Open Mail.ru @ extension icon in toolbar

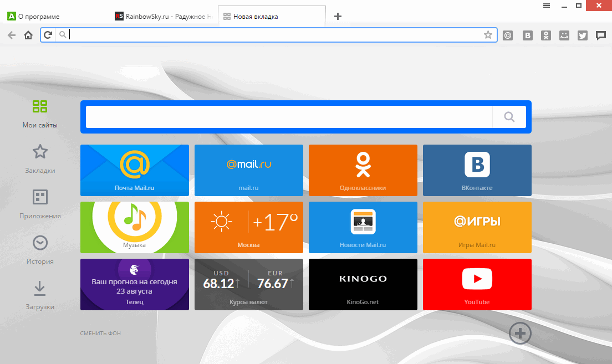(x=507, y=35)
